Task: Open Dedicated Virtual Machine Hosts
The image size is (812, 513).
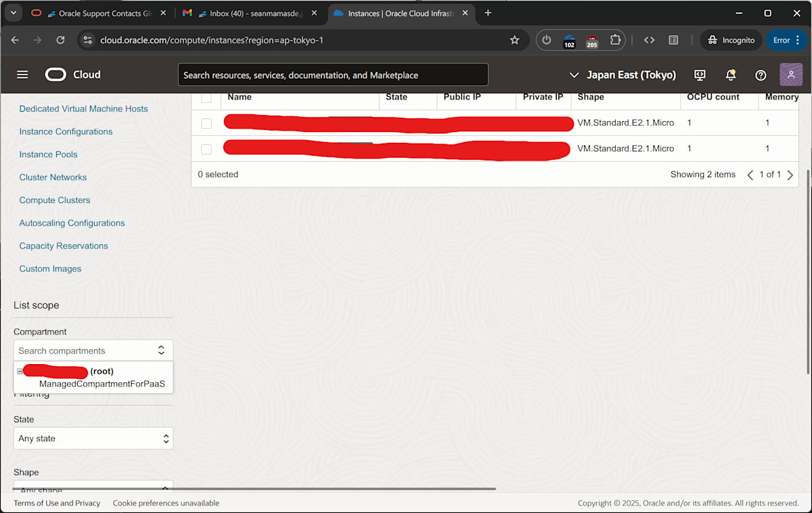Action: coord(83,108)
